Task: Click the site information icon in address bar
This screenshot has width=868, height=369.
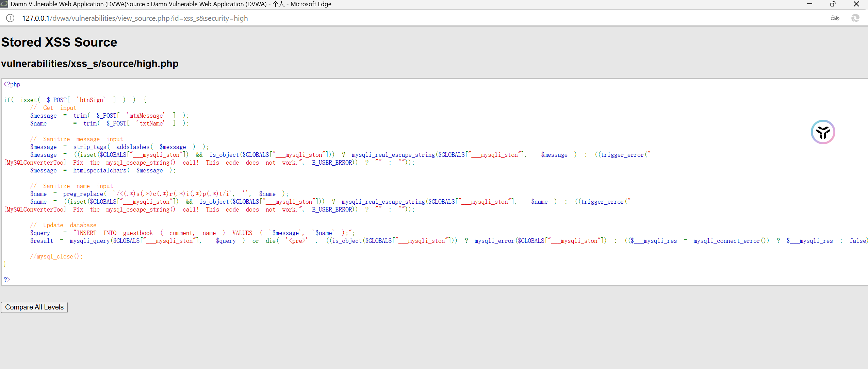Action: 10,18
